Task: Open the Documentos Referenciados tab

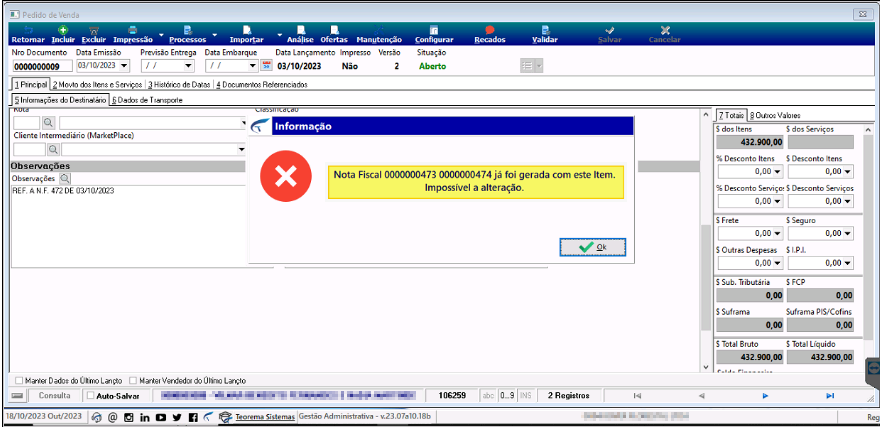Action: pos(262,85)
